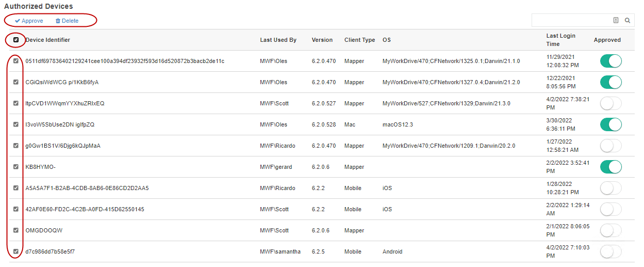The image size is (644, 267).
Task: Toggle the select-all checkbox in the header
Action: tap(16, 40)
